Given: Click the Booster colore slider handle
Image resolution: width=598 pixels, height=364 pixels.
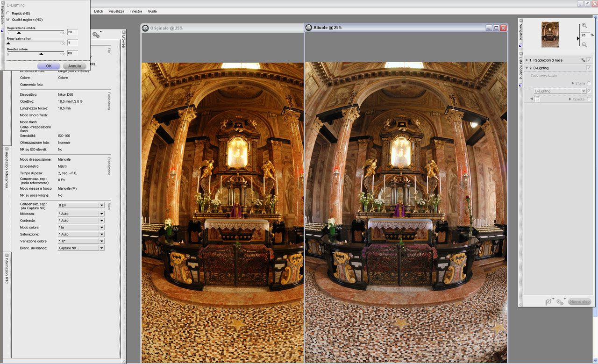Looking at the screenshot, I should click(41, 54).
